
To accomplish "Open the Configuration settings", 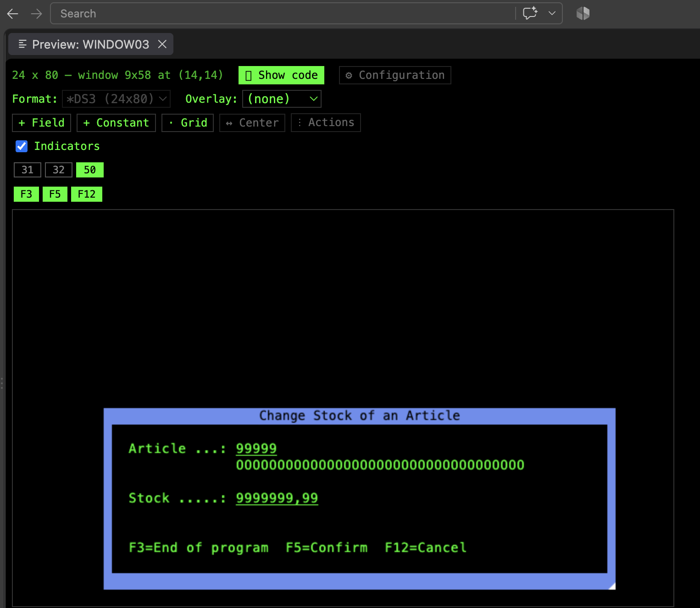I will 395,75.
